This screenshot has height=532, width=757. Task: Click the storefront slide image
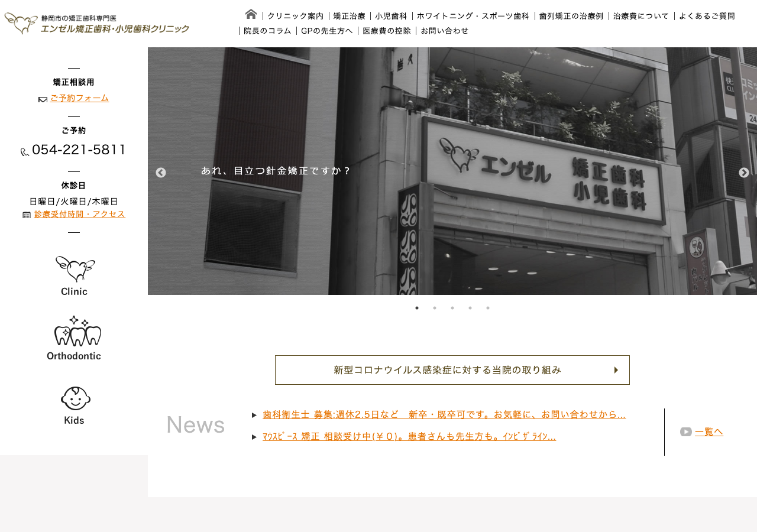click(452, 171)
